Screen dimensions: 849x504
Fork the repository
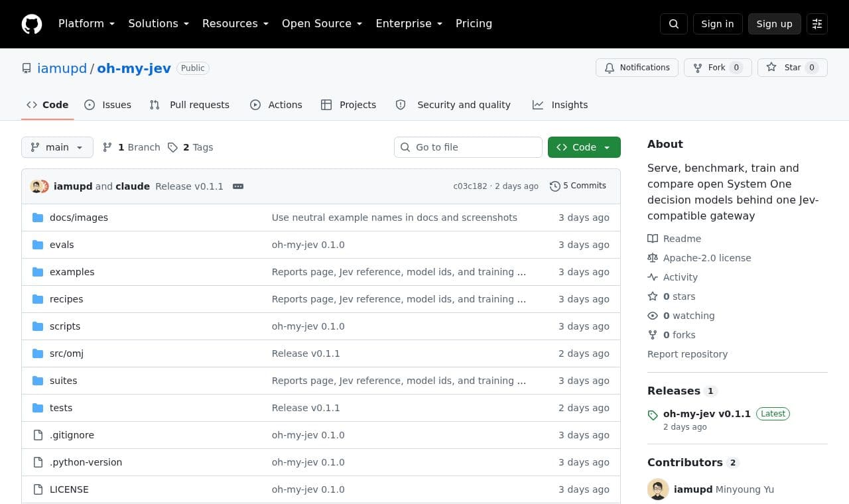pos(718,68)
